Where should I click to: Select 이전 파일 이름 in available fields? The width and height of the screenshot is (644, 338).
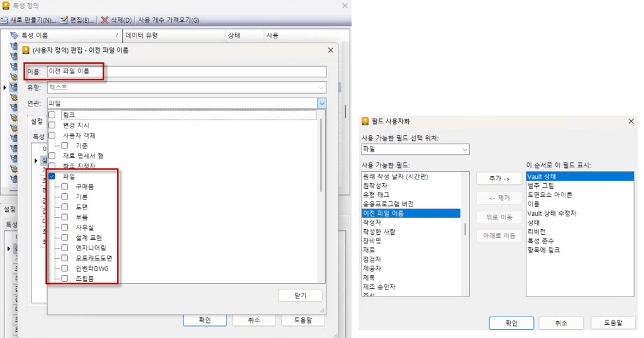click(x=383, y=213)
